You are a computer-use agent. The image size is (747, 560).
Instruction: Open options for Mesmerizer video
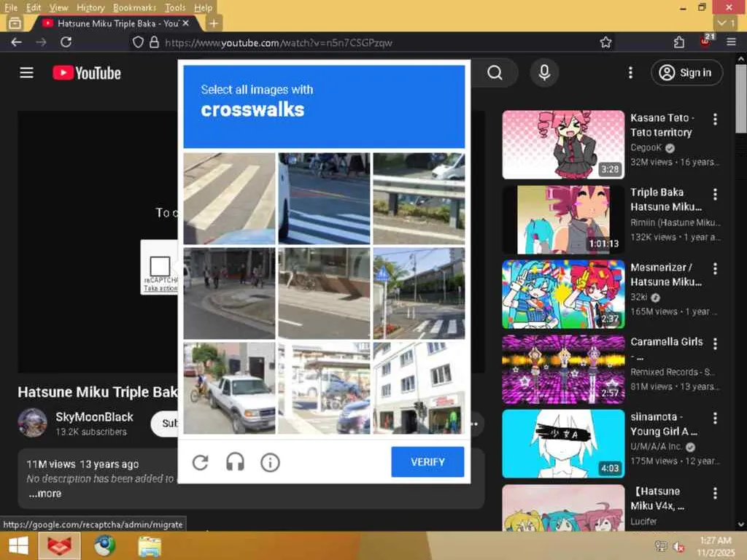[x=715, y=268]
